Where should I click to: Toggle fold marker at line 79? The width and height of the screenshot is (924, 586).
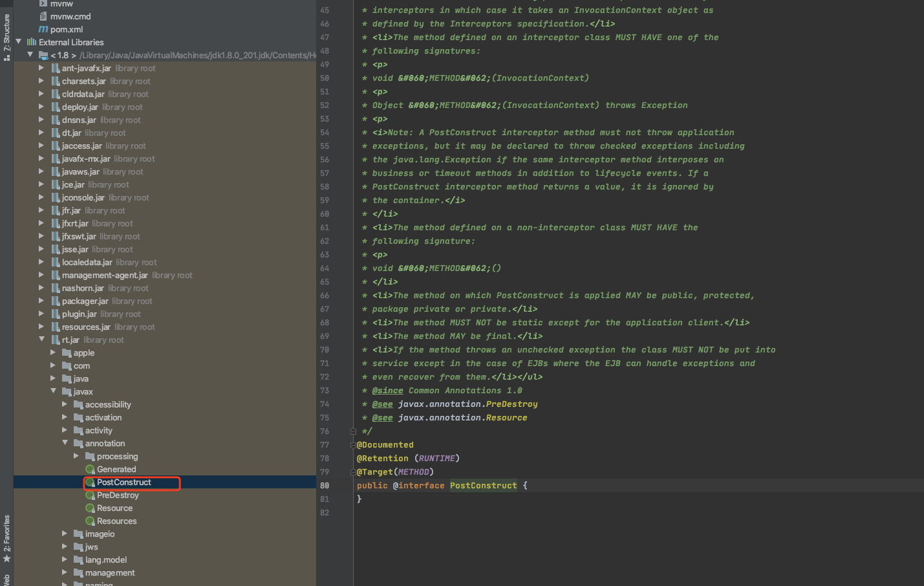[x=353, y=472]
